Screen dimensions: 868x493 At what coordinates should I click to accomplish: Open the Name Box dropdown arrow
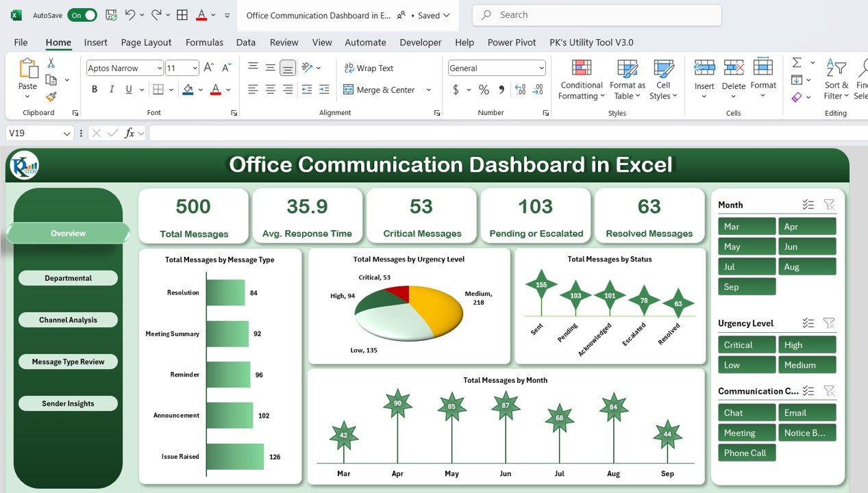pyautogui.click(x=66, y=134)
